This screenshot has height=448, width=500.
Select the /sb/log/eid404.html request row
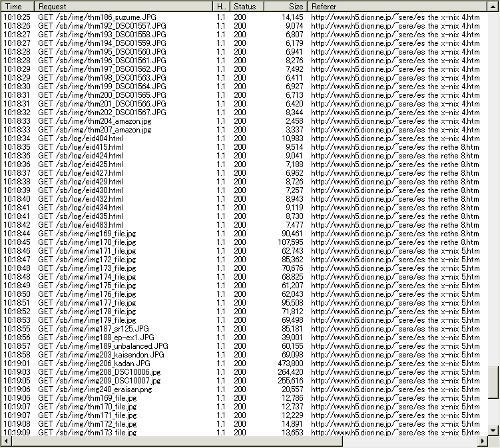point(244,138)
